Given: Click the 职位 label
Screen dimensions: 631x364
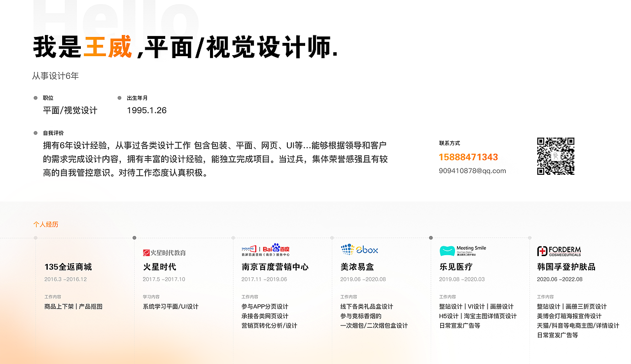Looking at the screenshot, I should click(x=48, y=98).
